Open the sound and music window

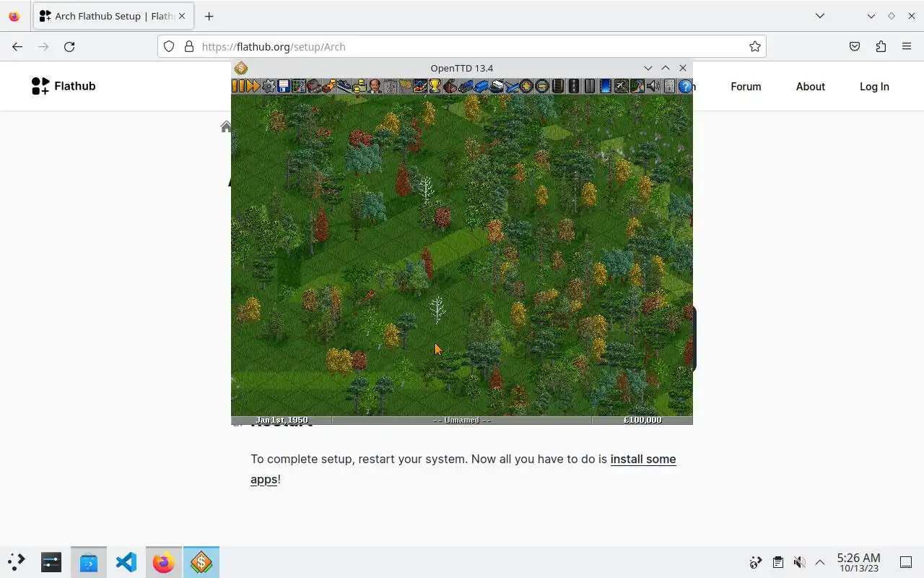(x=653, y=87)
